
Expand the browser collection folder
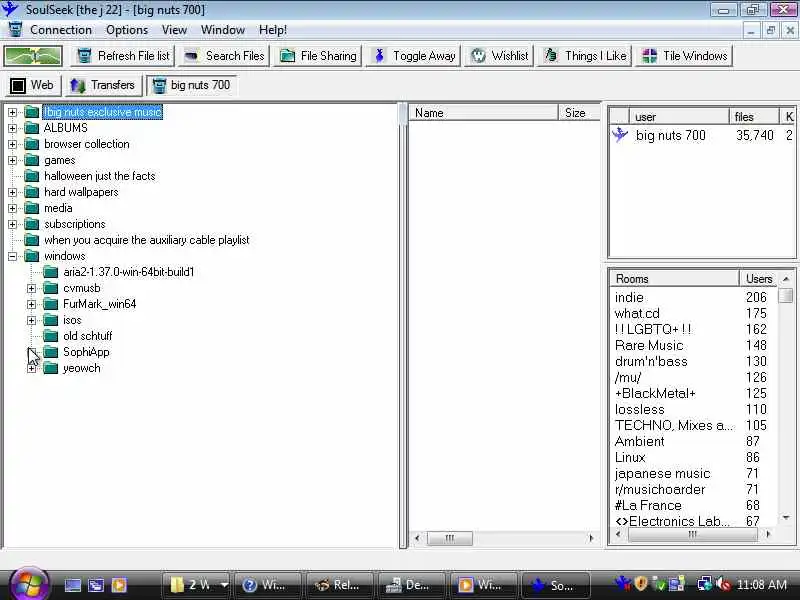12,144
